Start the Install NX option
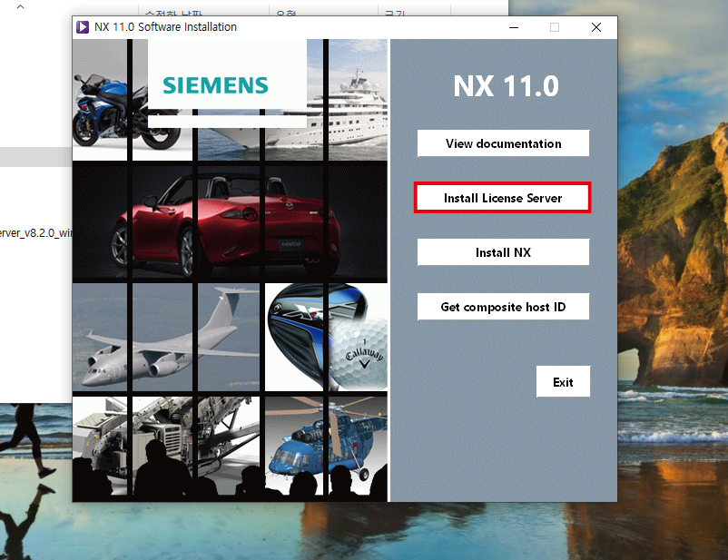 click(503, 252)
